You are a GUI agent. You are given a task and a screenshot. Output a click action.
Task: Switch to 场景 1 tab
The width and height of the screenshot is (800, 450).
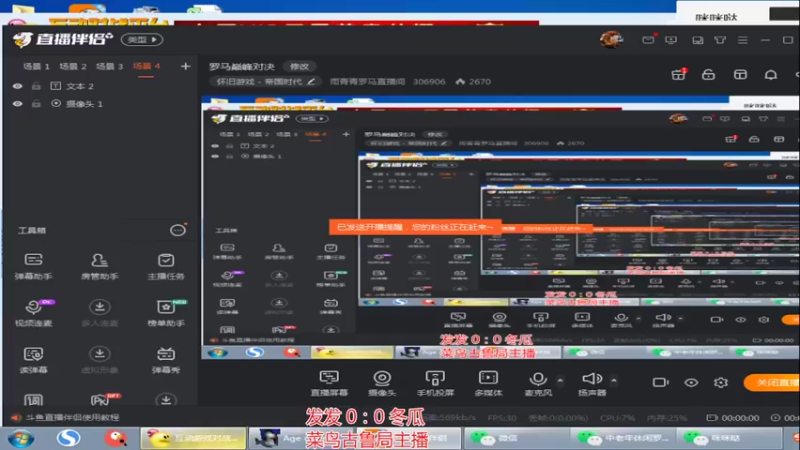click(36, 66)
